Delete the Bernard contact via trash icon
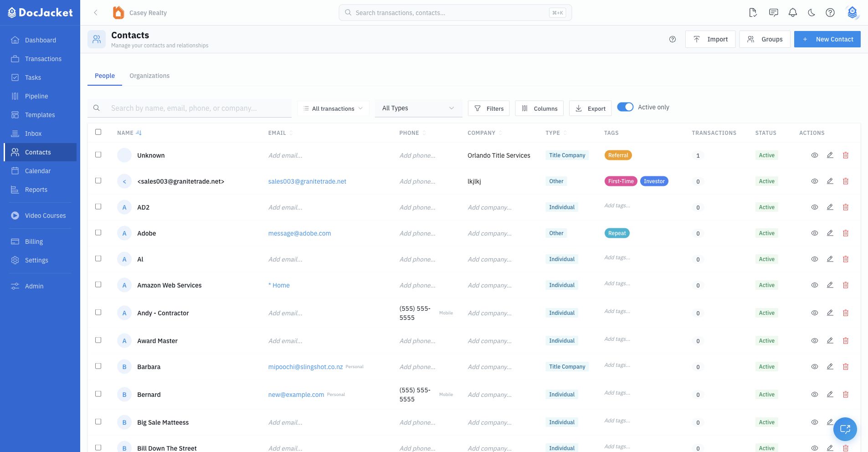The width and height of the screenshot is (868, 452). click(x=846, y=395)
